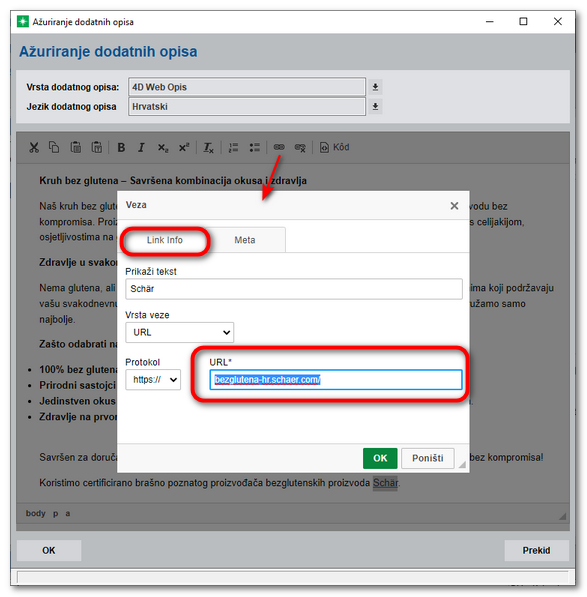Open lookup for Jezik dodatnog opisa
The width and height of the screenshot is (587, 597).
click(x=375, y=107)
